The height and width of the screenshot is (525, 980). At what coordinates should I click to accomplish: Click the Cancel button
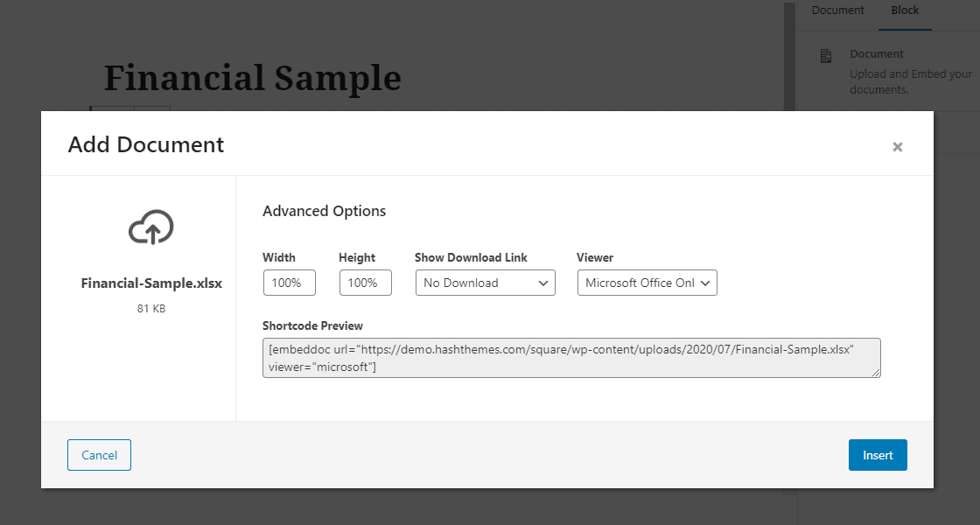point(100,455)
